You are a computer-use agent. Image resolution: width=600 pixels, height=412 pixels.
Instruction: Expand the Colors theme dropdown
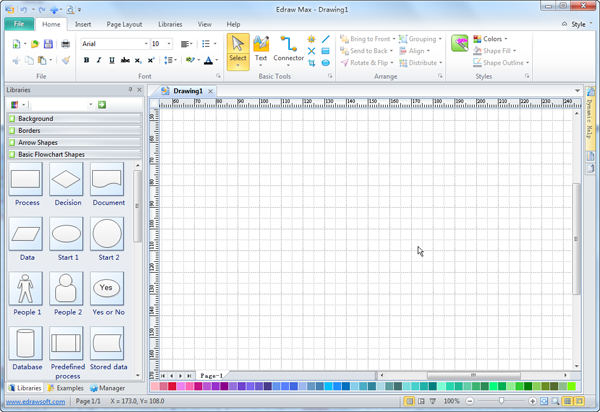click(493, 39)
